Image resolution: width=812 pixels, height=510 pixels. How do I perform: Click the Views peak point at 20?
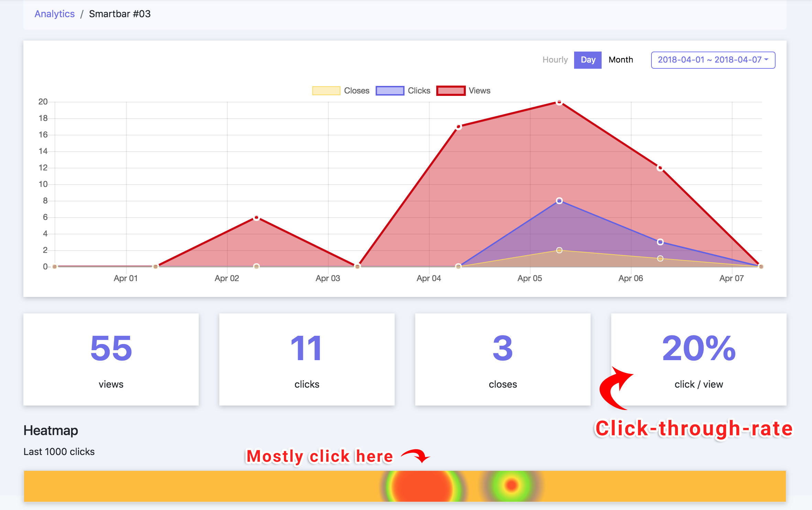(559, 102)
